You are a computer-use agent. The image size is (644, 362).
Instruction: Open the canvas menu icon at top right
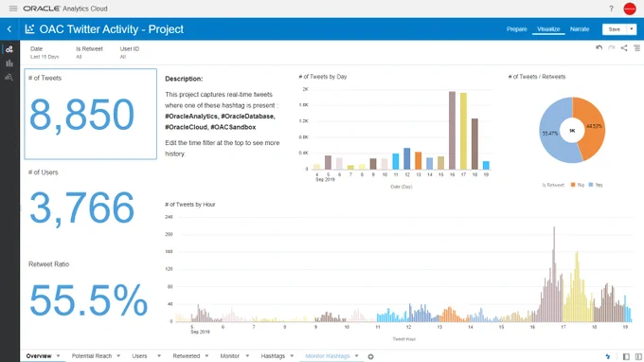point(636,48)
